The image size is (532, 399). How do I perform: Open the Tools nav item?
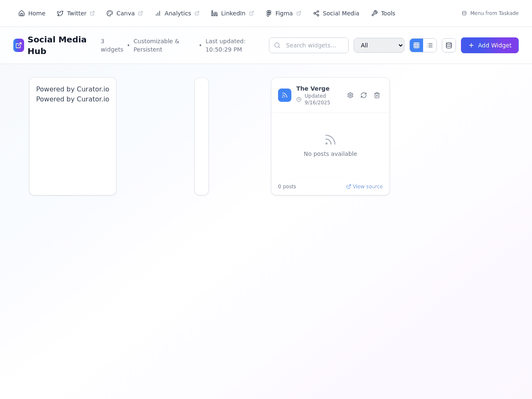(x=383, y=13)
